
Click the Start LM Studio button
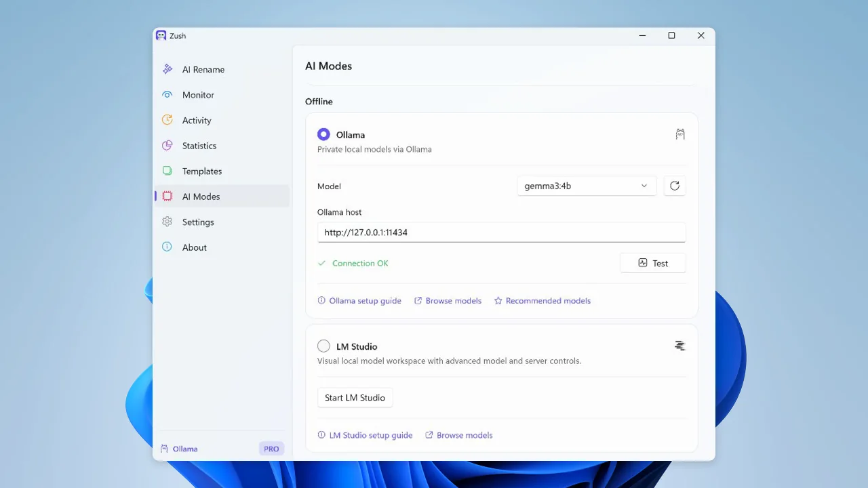click(355, 397)
